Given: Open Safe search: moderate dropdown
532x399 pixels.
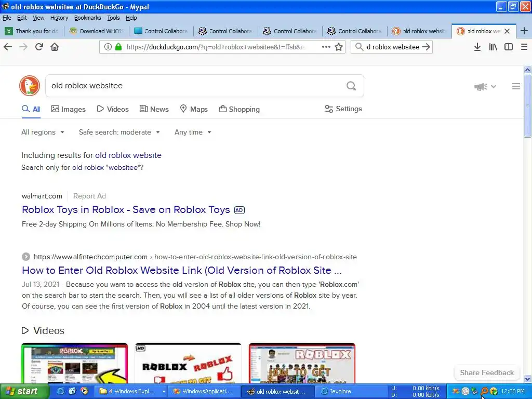Looking at the screenshot, I should [x=119, y=132].
